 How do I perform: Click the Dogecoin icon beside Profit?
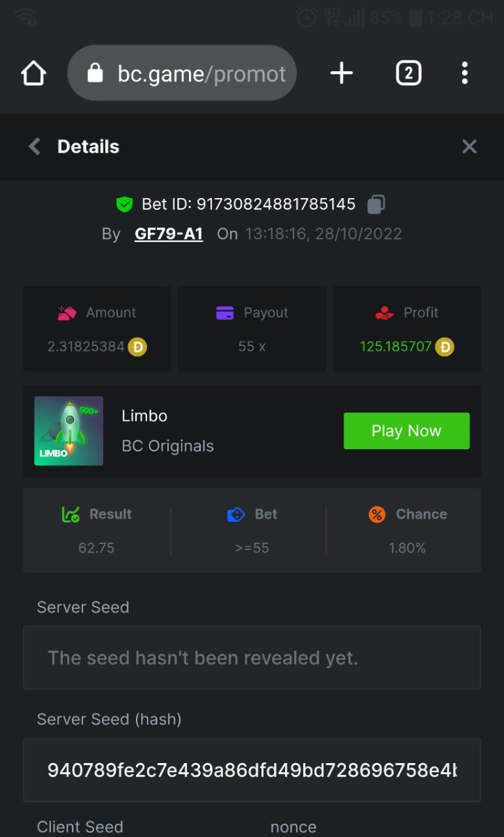coord(445,347)
